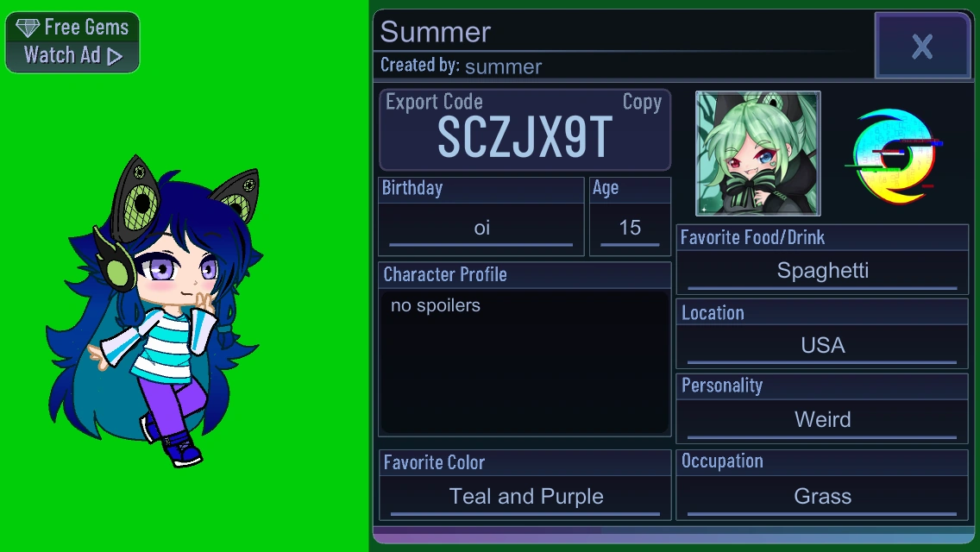
Task: Edit the Occupation field showing Grass
Action: tap(822, 497)
